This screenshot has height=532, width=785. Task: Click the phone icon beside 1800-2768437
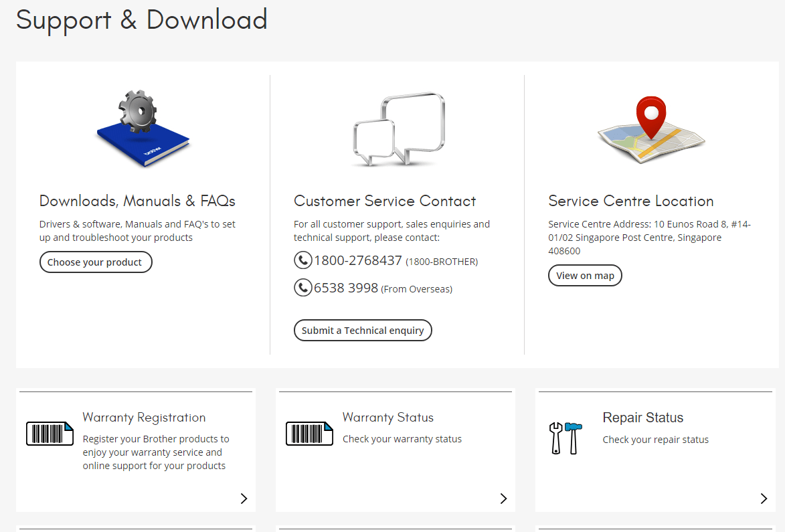tap(303, 260)
